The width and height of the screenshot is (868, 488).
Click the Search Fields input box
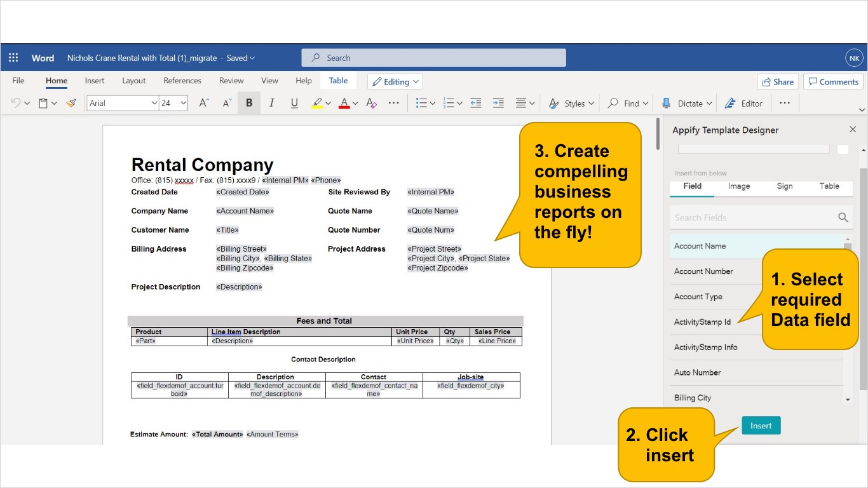(761, 217)
